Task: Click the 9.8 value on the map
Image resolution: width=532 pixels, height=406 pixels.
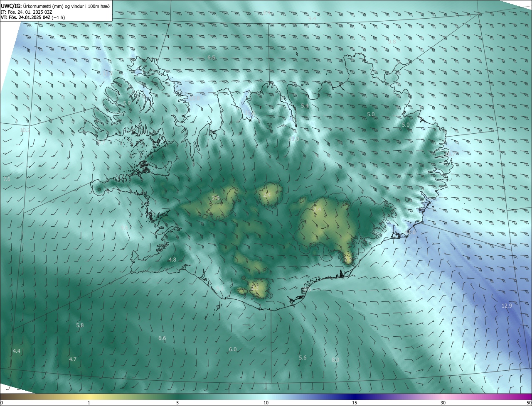Action: [392, 42]
